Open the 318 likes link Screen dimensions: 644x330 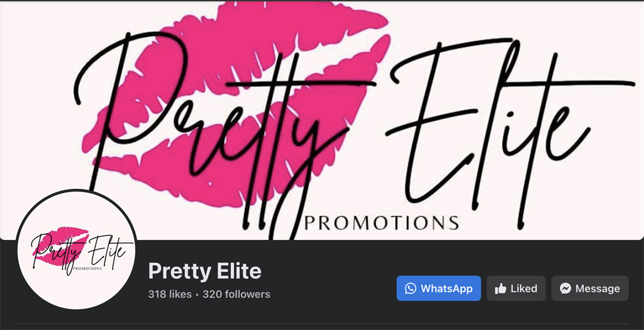170,294
